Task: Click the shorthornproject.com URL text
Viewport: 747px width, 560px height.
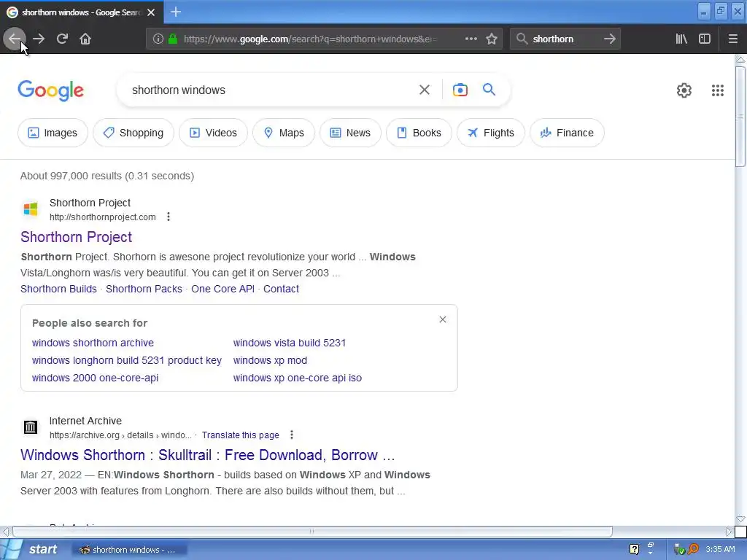Action: click(102, 217)
